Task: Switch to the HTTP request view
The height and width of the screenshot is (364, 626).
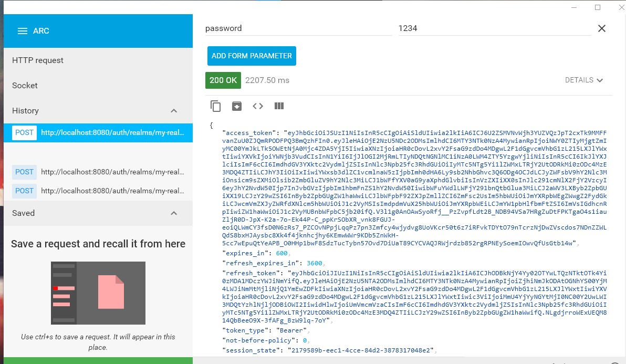Action: point(38,60)
